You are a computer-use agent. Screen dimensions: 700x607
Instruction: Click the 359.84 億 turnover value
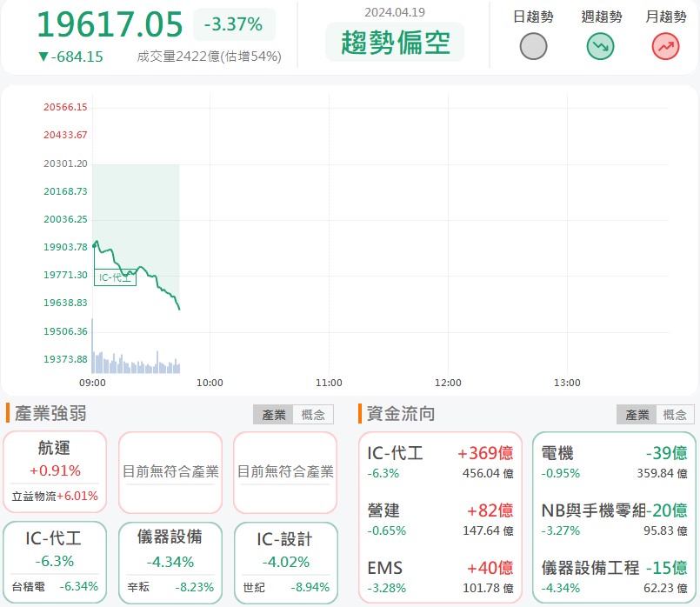[x=662, y=474]
